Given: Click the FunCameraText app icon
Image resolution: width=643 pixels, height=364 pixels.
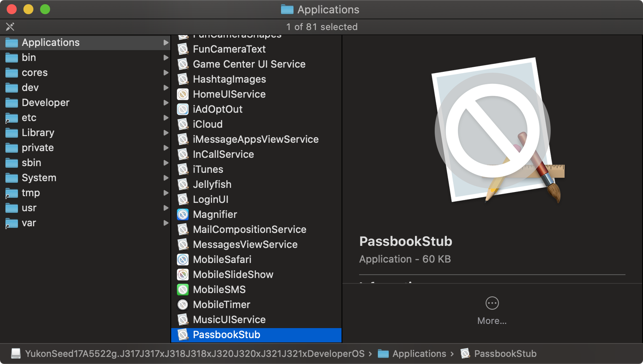Looking at the screenshot, I should point(183,49).
